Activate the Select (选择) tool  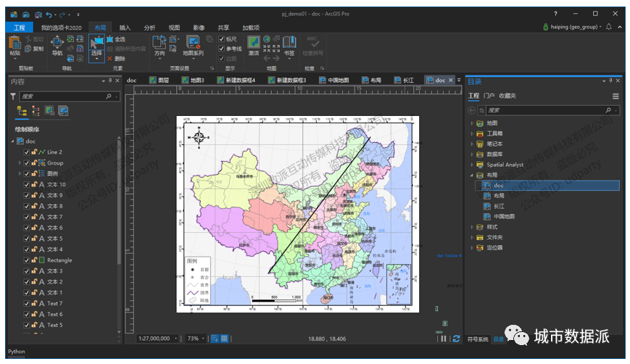pos(96,48)
